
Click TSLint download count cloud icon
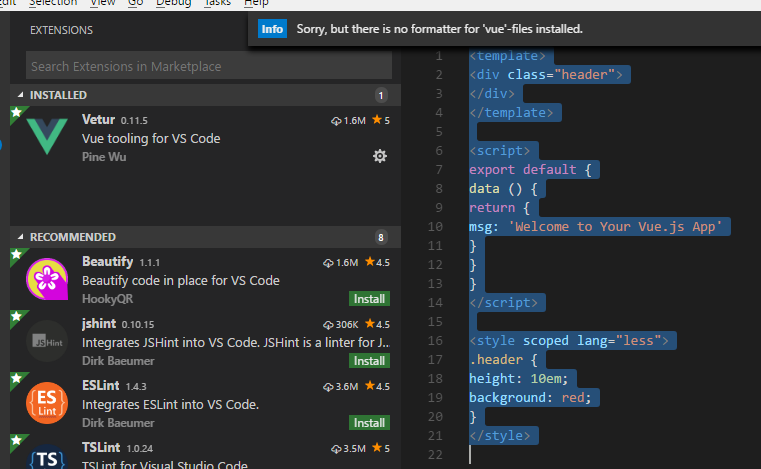coord(336,449)
